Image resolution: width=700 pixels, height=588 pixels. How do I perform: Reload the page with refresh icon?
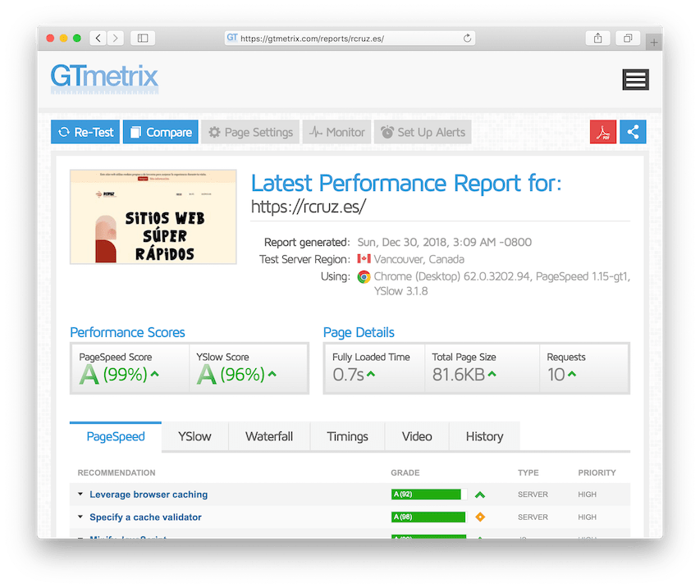(x=467, y=38)
